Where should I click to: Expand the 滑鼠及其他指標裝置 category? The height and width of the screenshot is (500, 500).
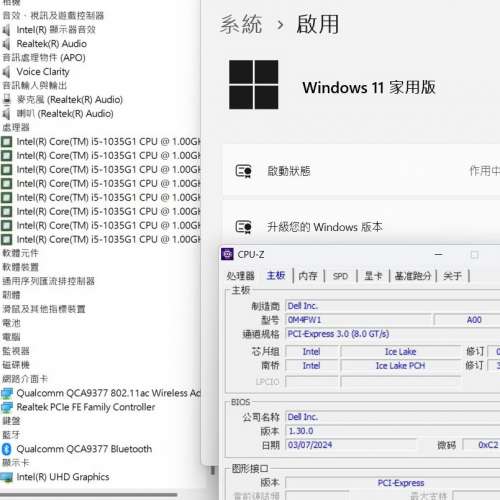(x=44, y=309)
